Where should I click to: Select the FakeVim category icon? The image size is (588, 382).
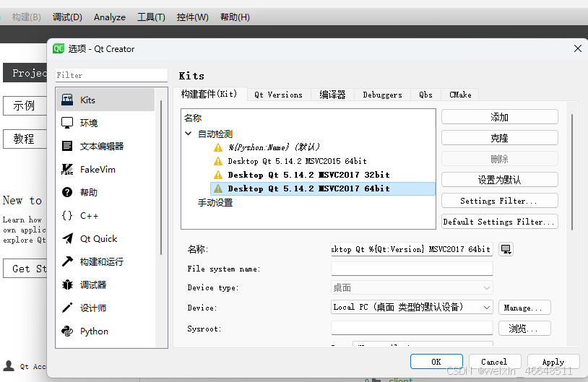point(67,169)
